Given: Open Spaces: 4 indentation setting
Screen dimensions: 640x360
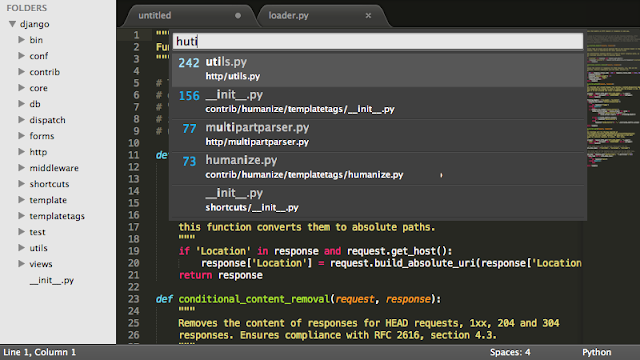Looking at the screenshot, I should tap(510, 352).
